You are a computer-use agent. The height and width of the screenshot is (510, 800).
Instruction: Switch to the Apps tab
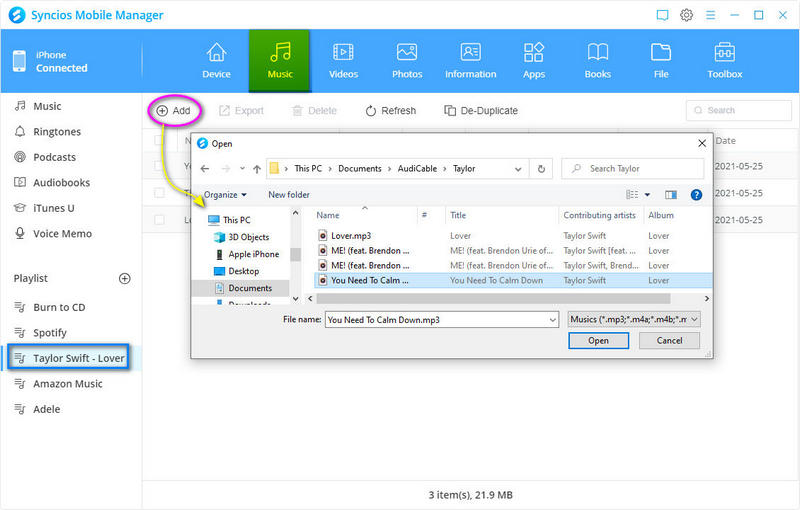tap(534, 61)
